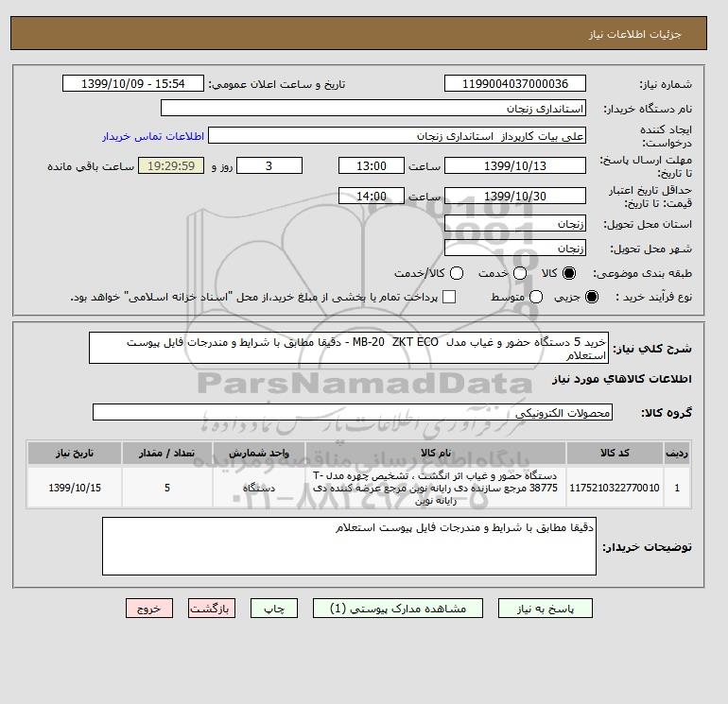Click the goods group field محصولات الکترونیکی
The height and width of the screenshot is (704, 728).
(353, 412)
